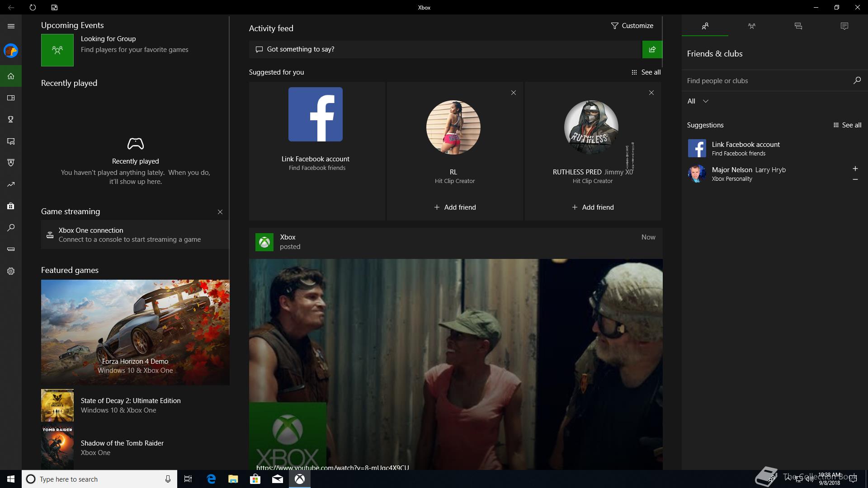Open RUTHLESS PRED's profile picture
Viewport: 868px width, 488px height.
click(591, 127)
